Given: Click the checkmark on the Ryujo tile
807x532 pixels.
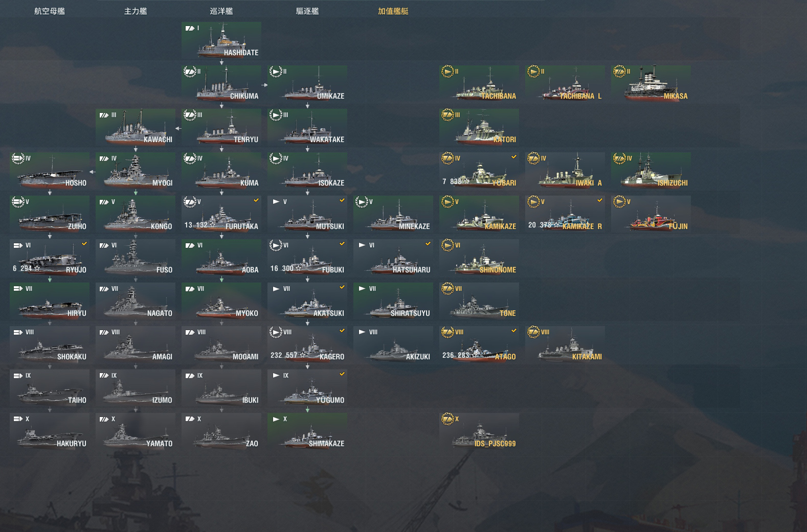Looking at the screenshot, I should (84, 244).
